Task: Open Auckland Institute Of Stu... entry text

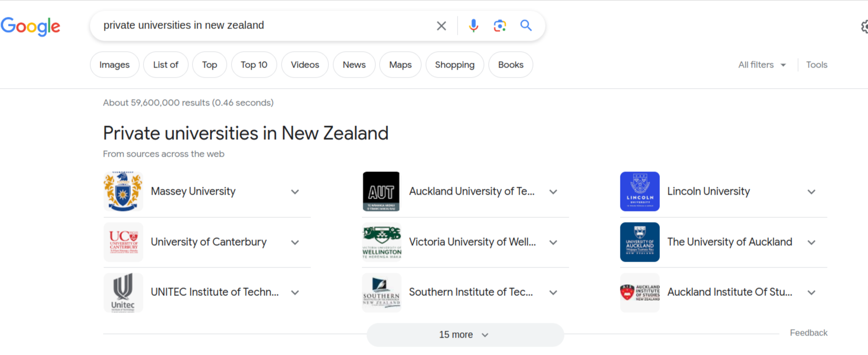Action: (x=729, y=292)
